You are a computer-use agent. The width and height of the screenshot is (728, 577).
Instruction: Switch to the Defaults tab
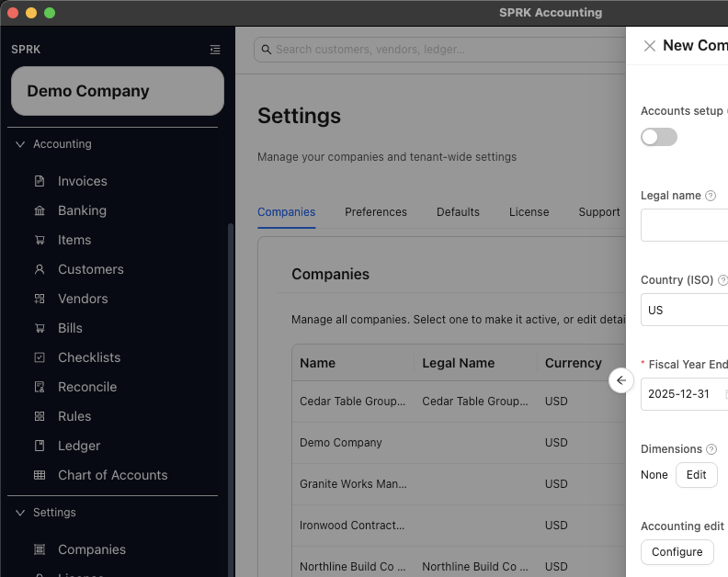pyautogui.click(x=458, y=212)
